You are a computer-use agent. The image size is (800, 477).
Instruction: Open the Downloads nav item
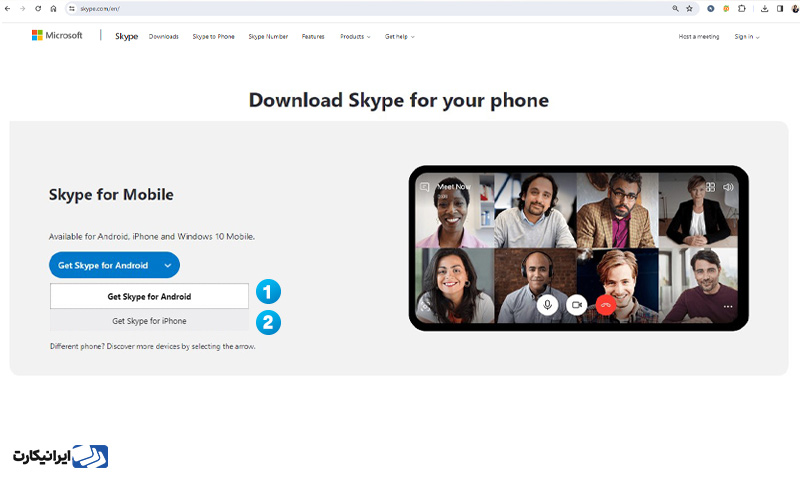164,37
